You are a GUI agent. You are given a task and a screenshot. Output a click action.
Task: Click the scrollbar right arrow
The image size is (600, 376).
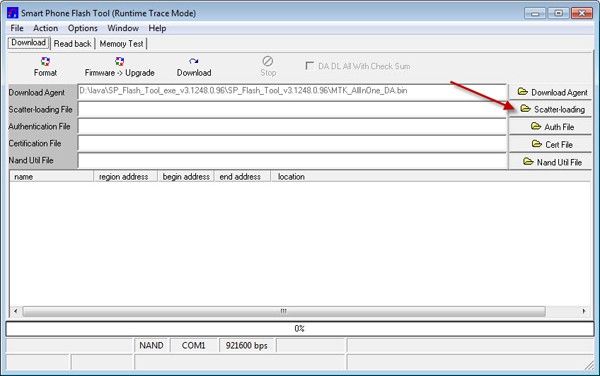tap(584, 311)
